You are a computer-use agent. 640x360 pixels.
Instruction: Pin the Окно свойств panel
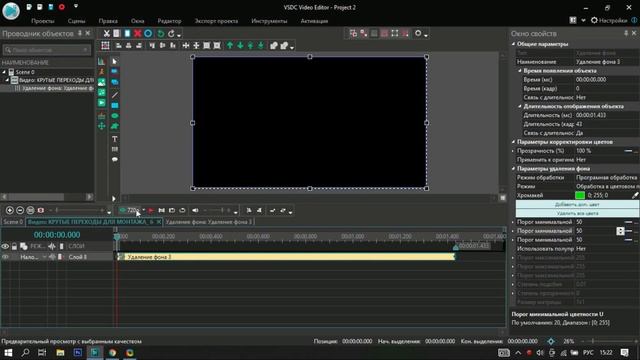point(626,33)
